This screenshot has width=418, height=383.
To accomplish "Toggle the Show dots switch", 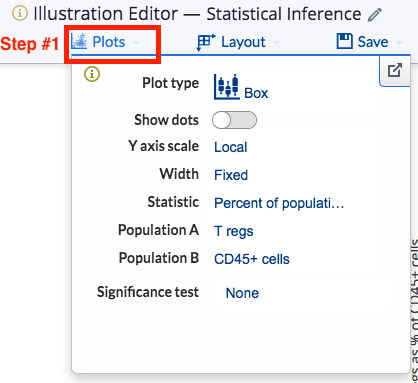I will click(234, 120).
